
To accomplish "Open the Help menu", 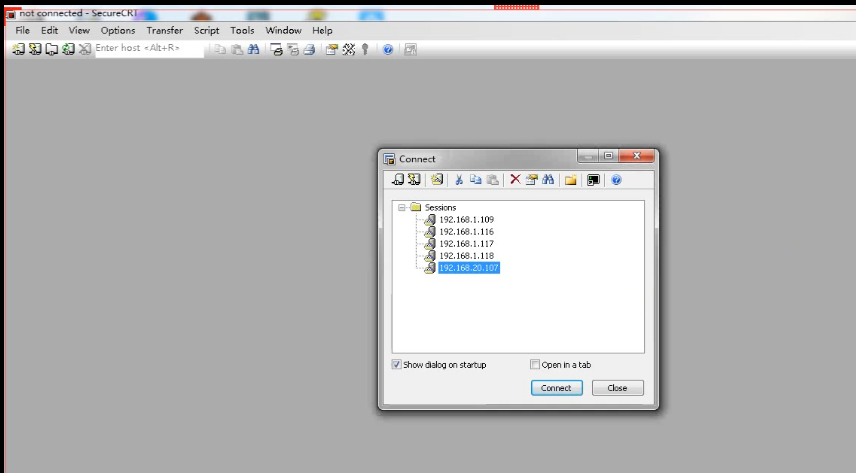I will [322, 31].
